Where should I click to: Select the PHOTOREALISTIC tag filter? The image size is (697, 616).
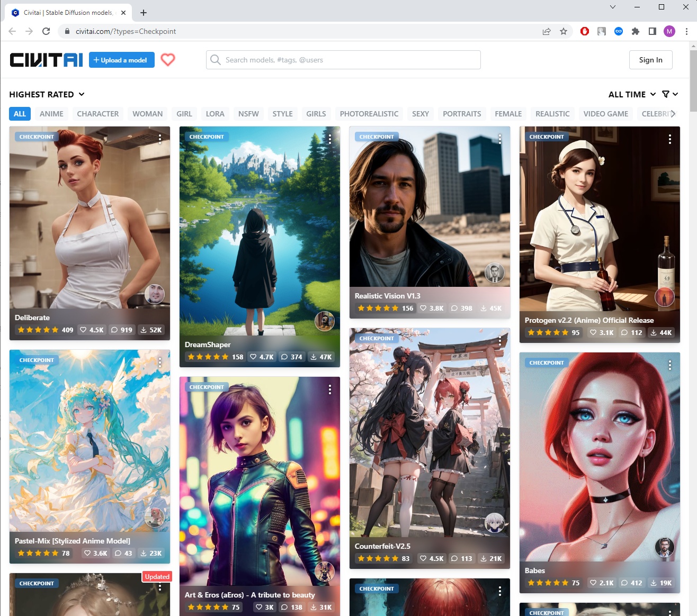pos(369,114)
